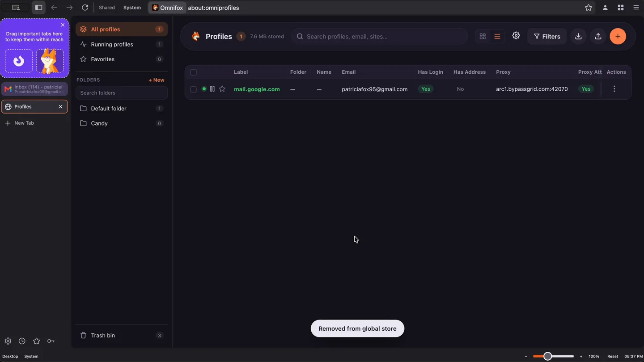
Task: Toggle the sidebar panel icon
Action: 39,8
